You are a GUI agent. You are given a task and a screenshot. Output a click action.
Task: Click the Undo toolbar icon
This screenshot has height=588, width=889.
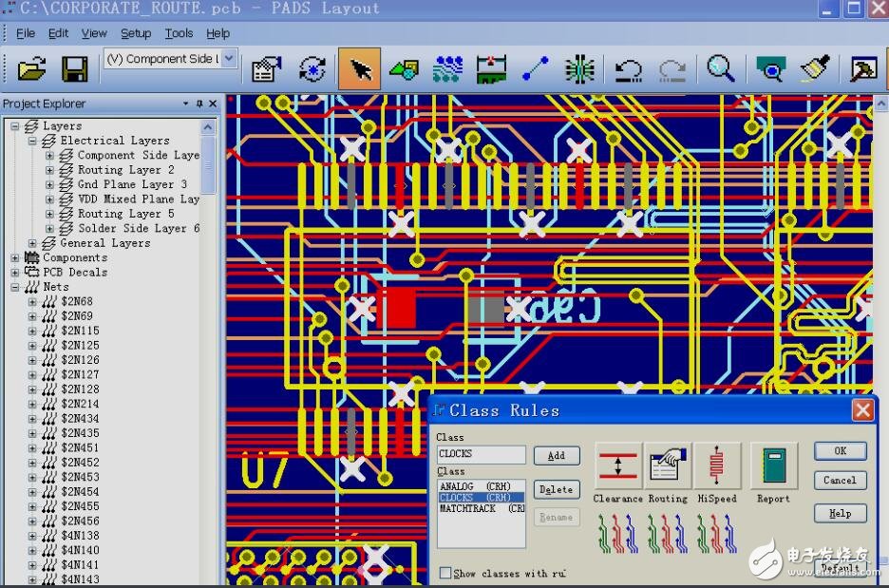pyautogui.click(x=628, y=69)
